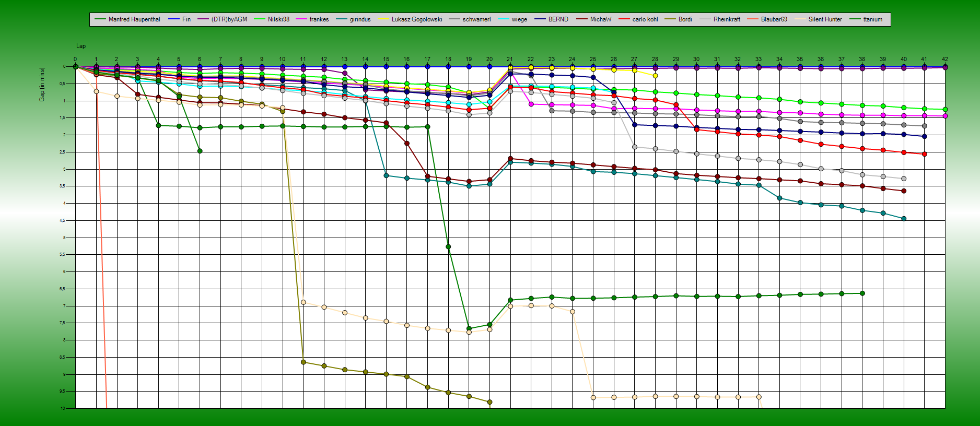The width and height of the screenshot is (980, 426).
Task: Click lap number 6 on top axis
Action: point(200,59)
